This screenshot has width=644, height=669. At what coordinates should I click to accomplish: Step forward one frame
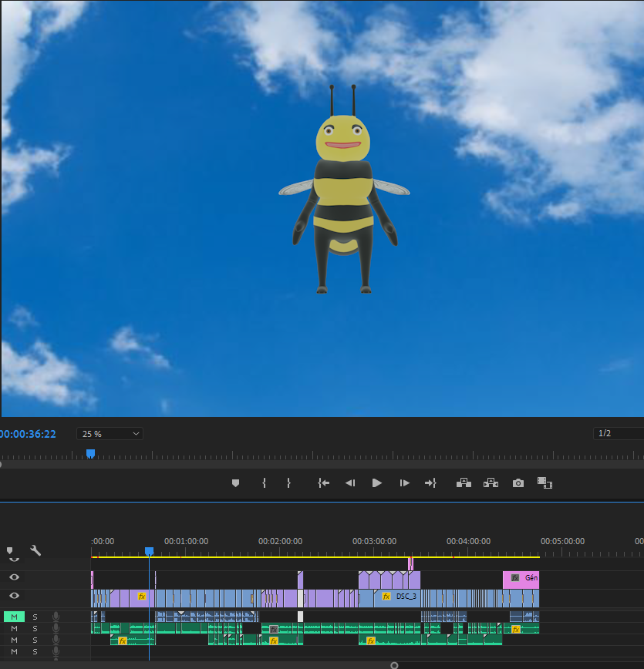point(404,483)
